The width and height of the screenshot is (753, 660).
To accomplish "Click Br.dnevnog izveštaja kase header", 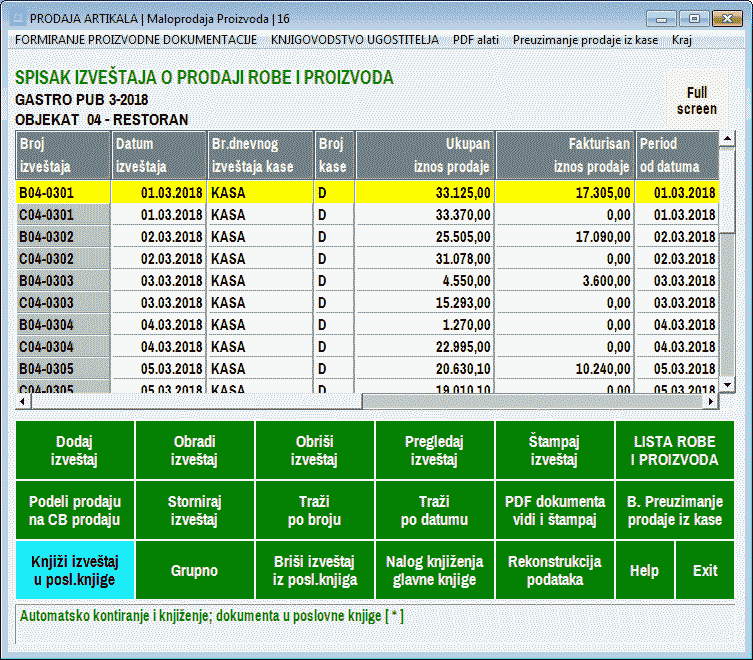I will [x=261, y=155].
